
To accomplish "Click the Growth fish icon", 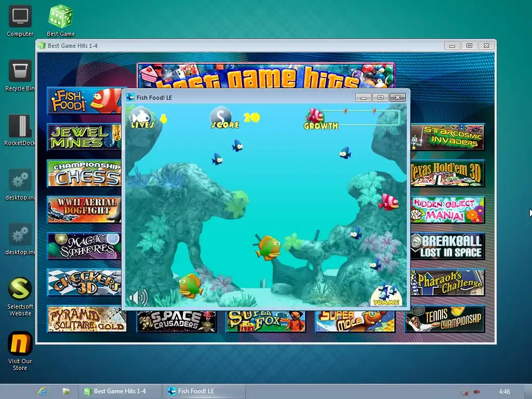I will point(315,115).
